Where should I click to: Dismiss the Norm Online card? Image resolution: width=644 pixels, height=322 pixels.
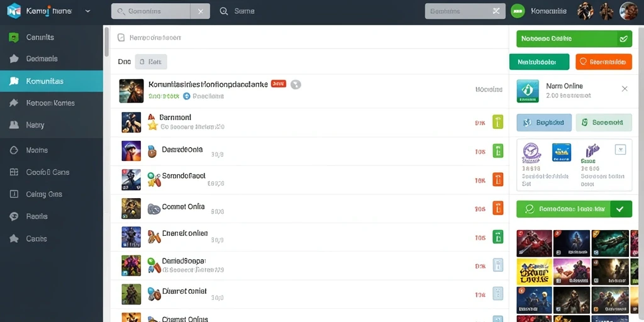pos(625,89)
